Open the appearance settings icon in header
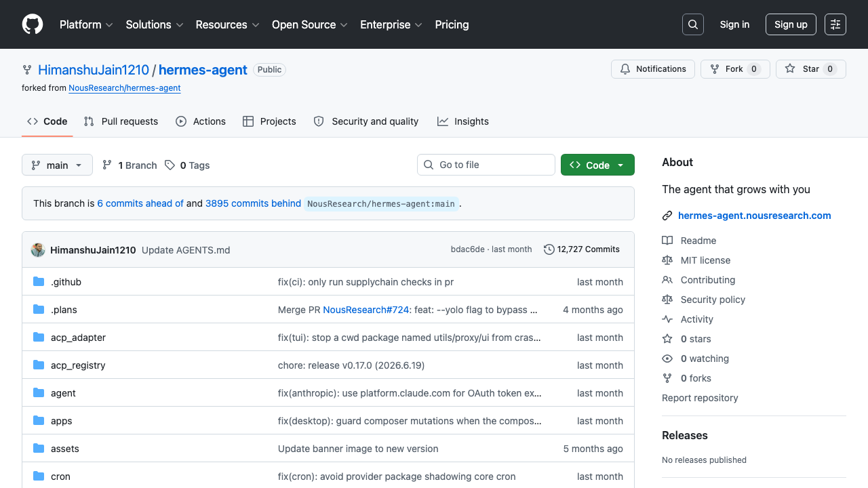Viewport: 868px width, 488px height. pyautogui.click(x=835, y=24)
